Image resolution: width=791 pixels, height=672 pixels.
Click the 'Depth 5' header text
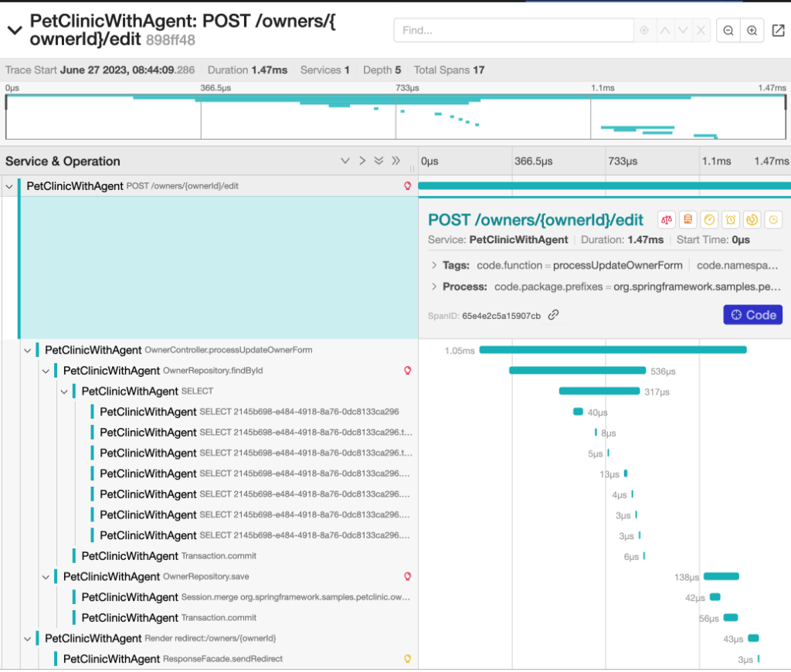click(x=382, y=70)
